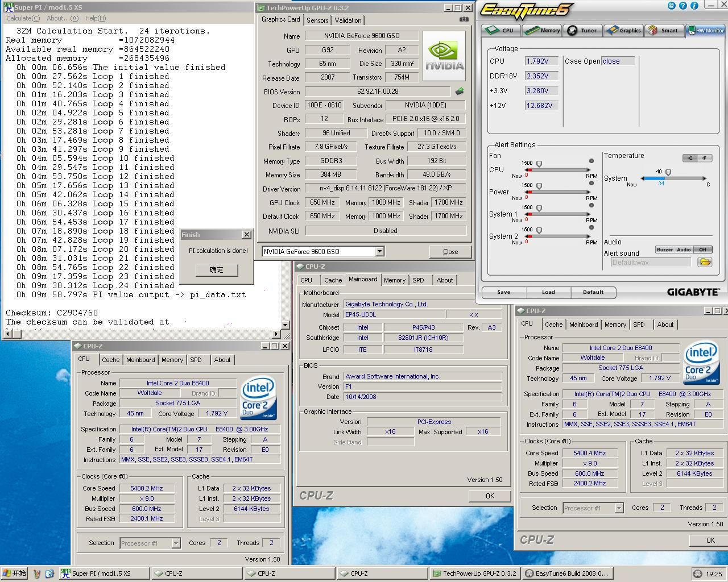Select Cache tab in left CPU-Z window

pos(110,360)
